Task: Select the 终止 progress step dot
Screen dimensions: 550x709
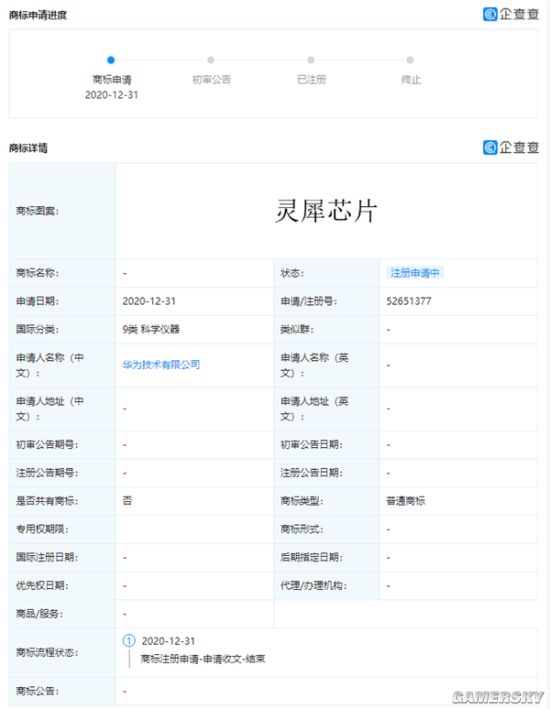Action: click(x=410, y=60)
